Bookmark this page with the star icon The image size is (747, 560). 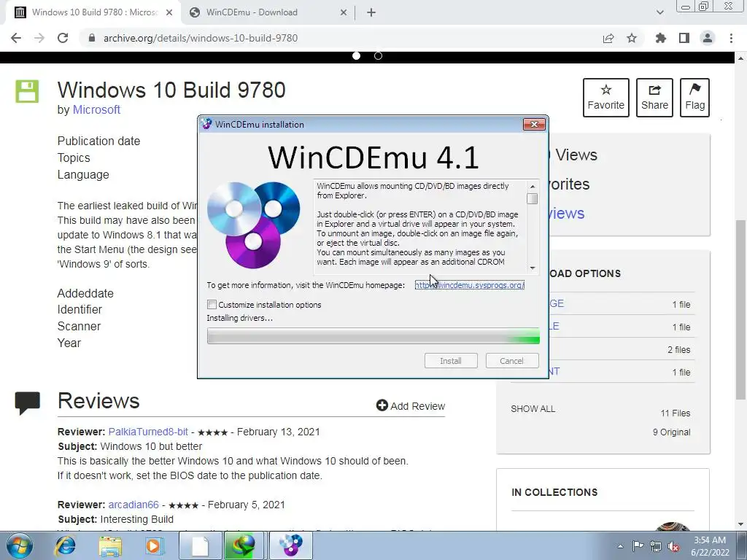632,38
